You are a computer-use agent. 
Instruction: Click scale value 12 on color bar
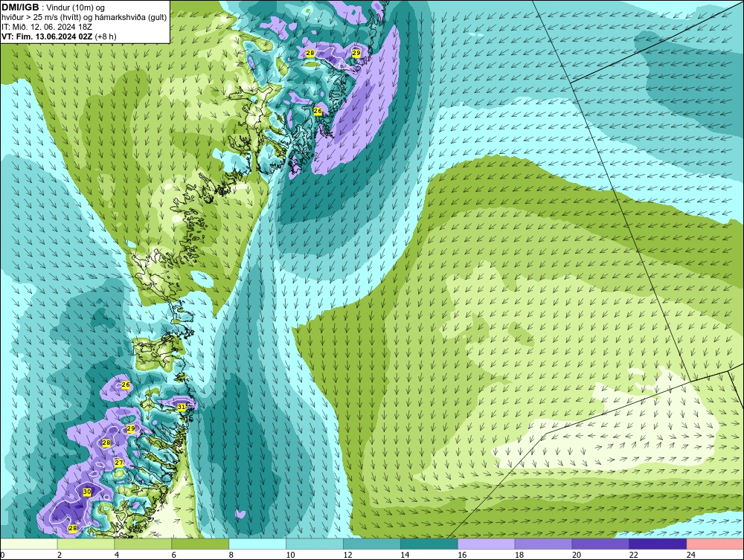pos(347,555)
